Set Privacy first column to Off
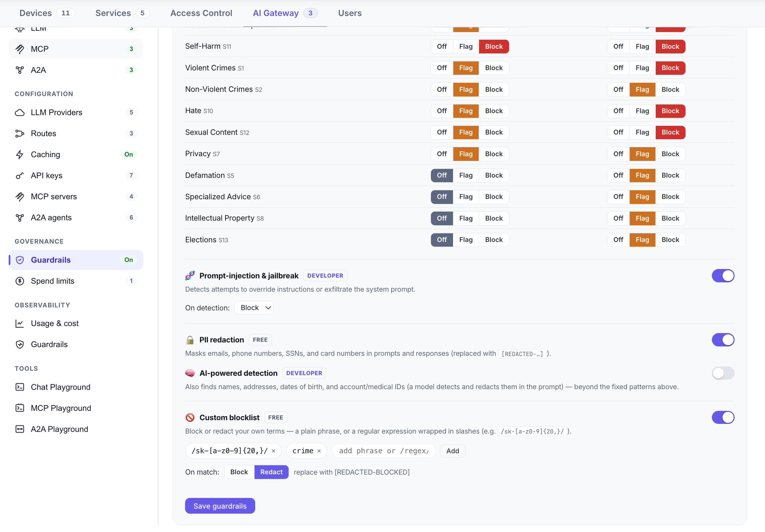765x532 pixels. point(442,154)
